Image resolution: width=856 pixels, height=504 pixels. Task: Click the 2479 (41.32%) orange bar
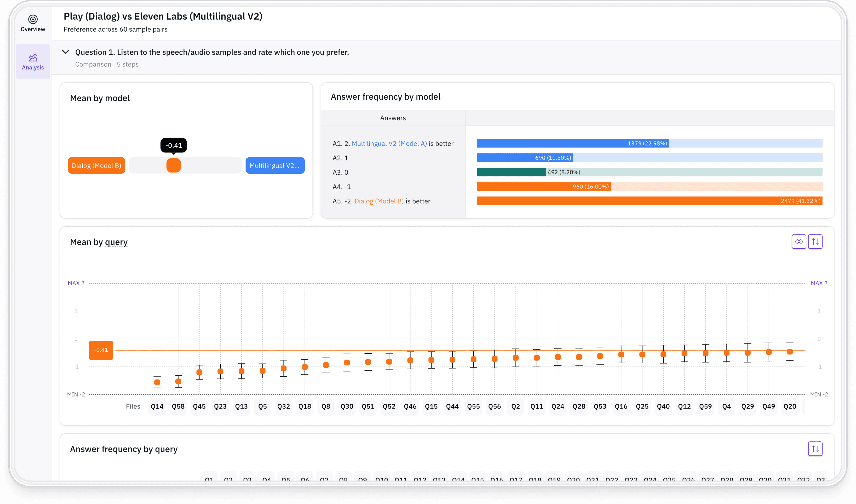pos(649,201)
